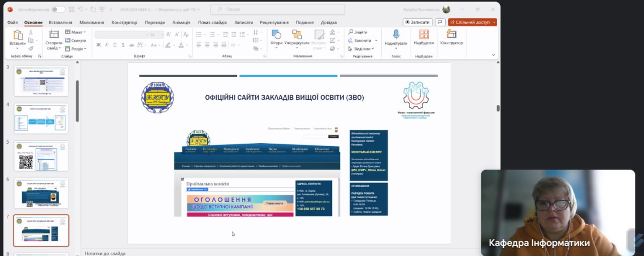Open the Виділити select dropdown

pyautogui.click(x=361, y=49)
